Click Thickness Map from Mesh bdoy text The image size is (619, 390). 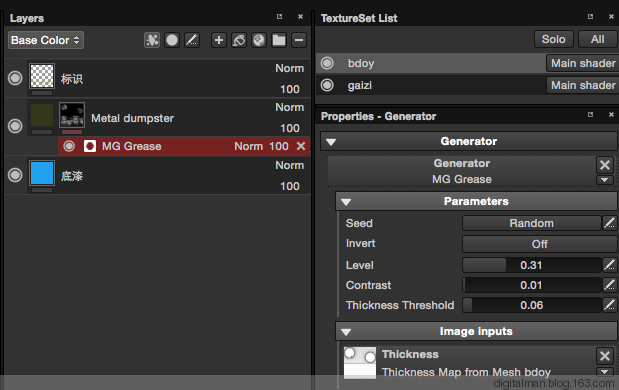[466, 372]
